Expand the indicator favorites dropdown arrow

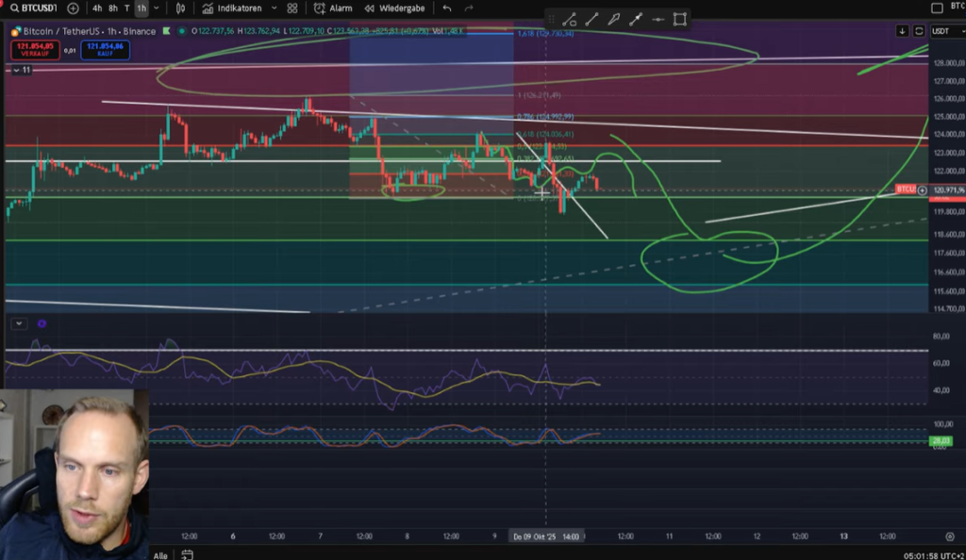click(273, 8)
